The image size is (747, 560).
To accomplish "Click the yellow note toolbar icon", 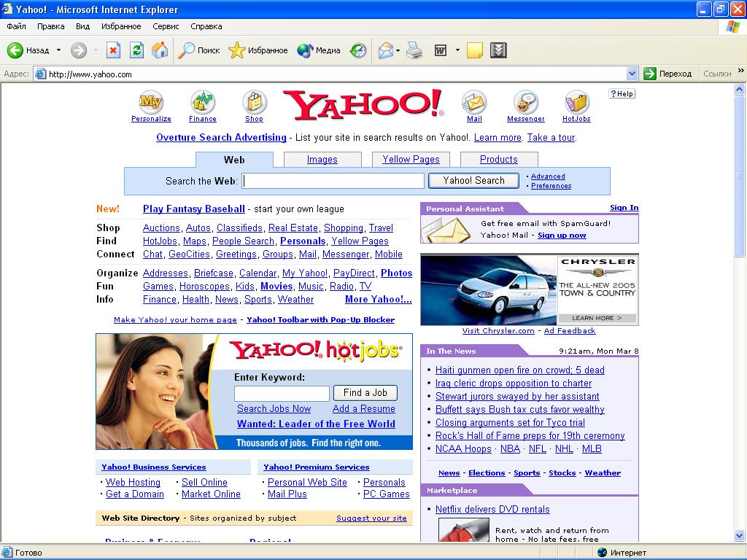I will [474, 50].
